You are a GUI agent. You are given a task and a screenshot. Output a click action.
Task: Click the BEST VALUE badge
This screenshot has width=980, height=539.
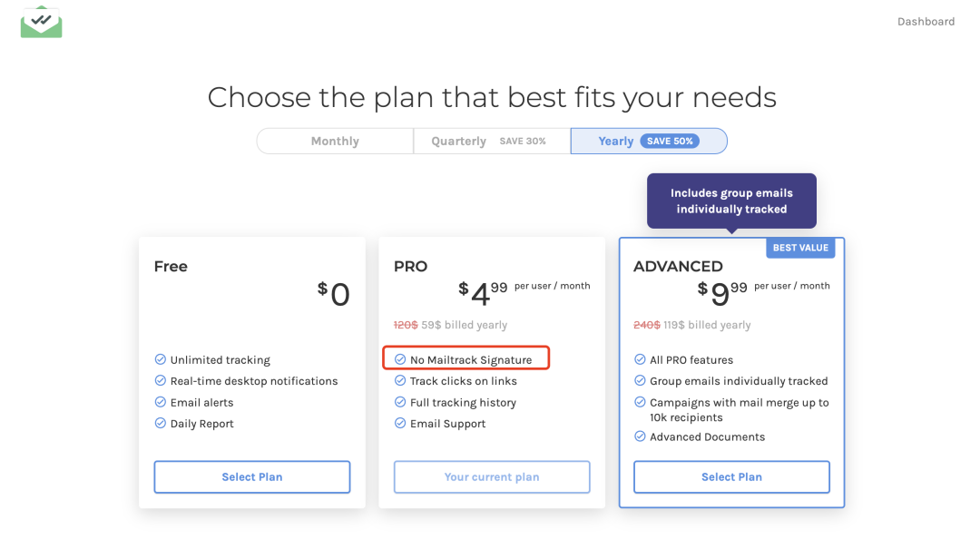tap(800, 248)
